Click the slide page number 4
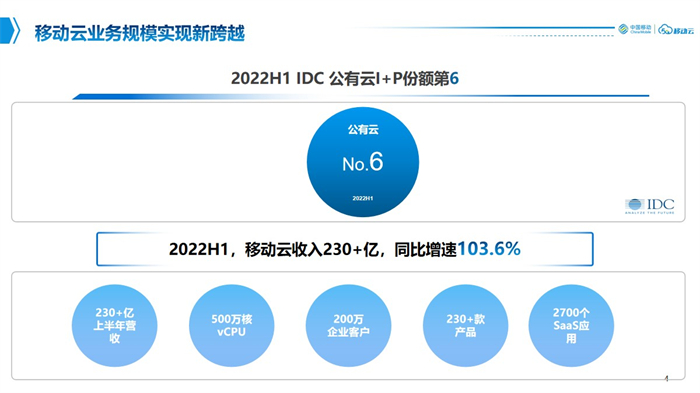The width and height of the screenshot is (700, 393). coord(667,379)
